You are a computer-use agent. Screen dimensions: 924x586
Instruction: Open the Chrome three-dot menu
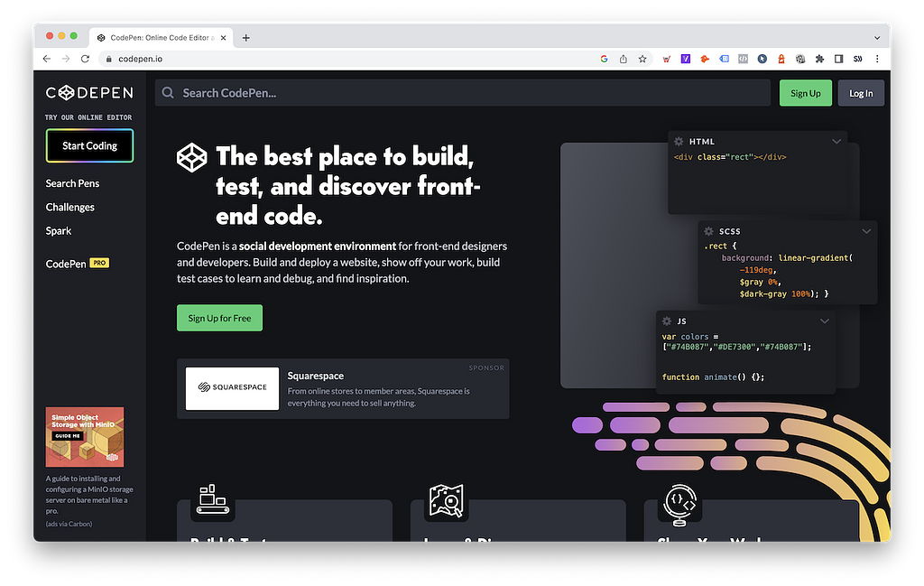coord(877,59)
